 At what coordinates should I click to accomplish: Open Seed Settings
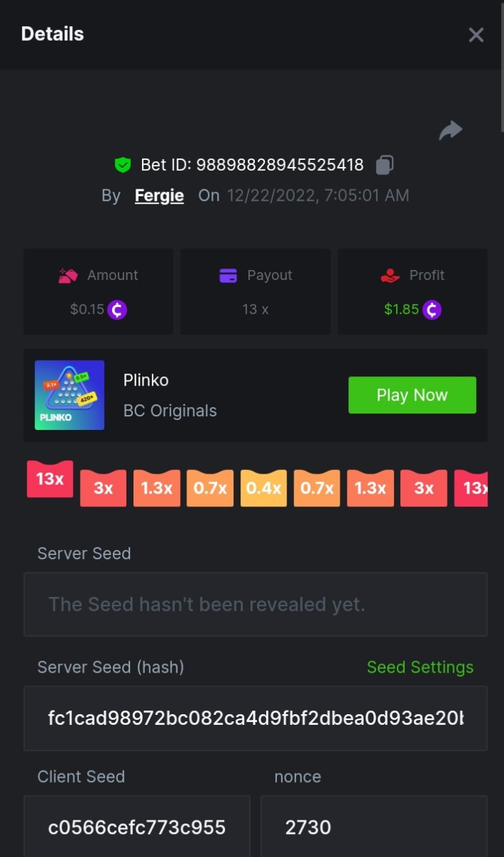click(420, 667)
